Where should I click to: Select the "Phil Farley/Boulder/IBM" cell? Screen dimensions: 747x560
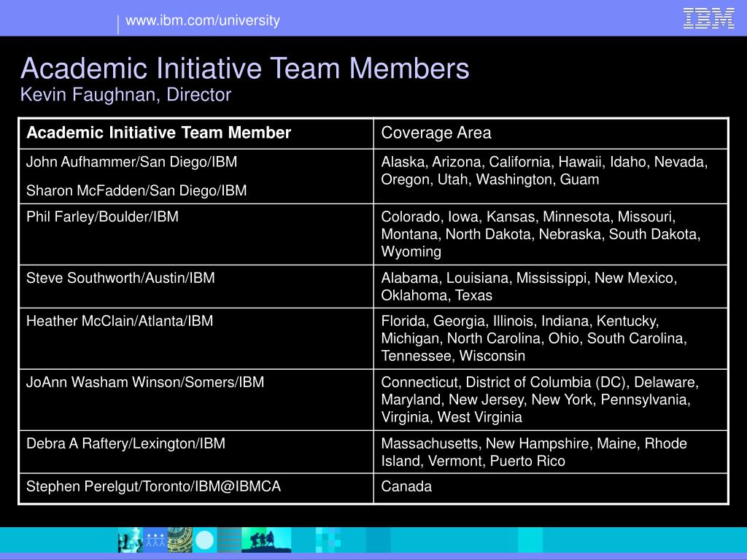tap(196, 234)
